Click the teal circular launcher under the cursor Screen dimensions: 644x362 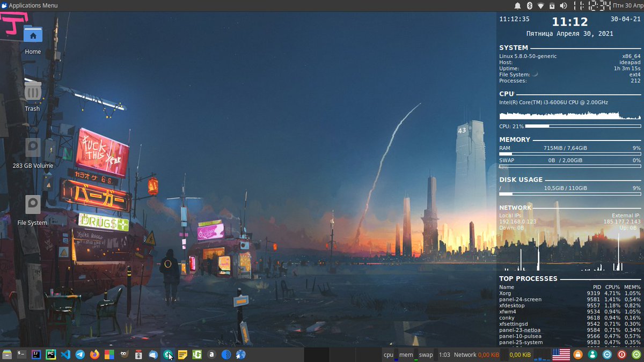coord(168,354)
